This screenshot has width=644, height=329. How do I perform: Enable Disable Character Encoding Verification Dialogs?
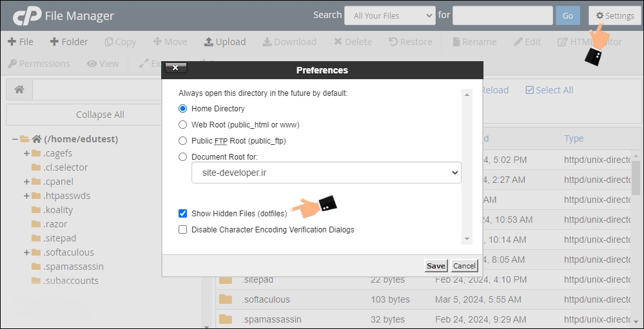183,230
